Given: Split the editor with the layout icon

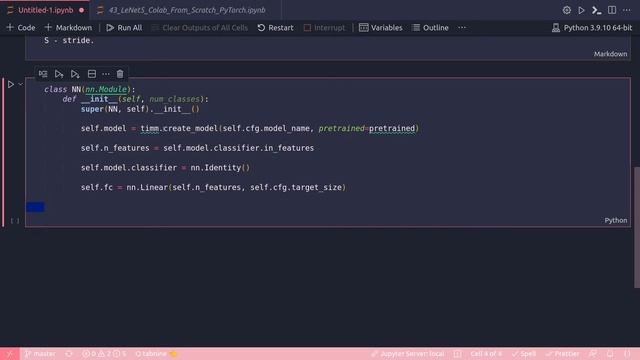Looking at the screenshot, I should tap(612, 10).
